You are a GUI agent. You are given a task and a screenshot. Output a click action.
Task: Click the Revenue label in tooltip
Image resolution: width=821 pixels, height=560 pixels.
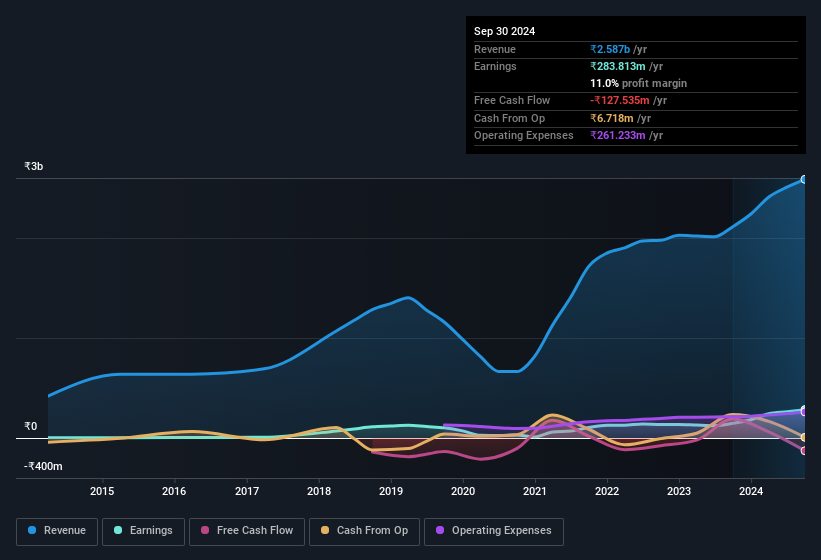pos(495,49)
